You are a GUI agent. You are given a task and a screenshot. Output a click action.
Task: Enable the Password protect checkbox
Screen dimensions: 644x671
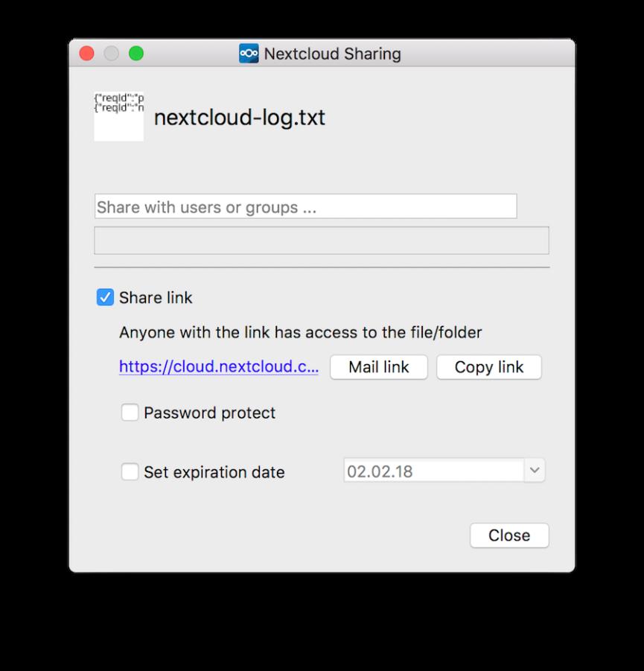(x=130, y=413)
